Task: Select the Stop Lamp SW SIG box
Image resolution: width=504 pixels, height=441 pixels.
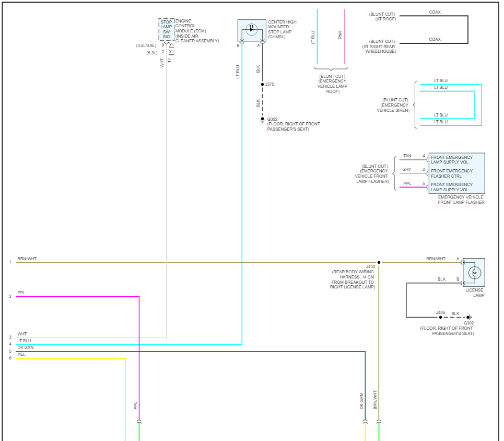Action: (x=166, y=29)
